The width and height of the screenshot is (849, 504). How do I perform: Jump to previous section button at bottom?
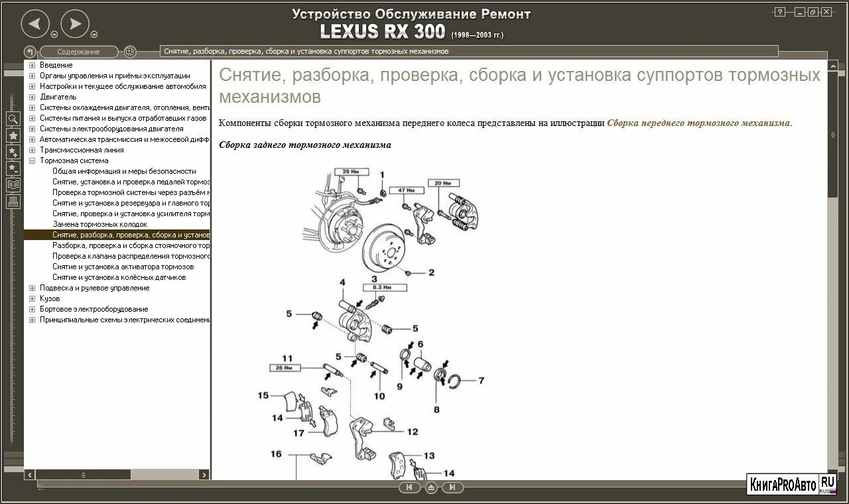click(409, 487)
